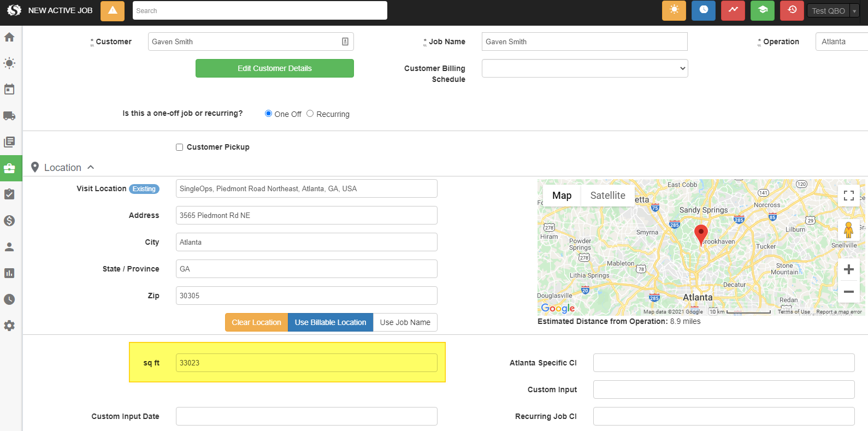Click the Existing badge by Visit Location

coord(144,189)
